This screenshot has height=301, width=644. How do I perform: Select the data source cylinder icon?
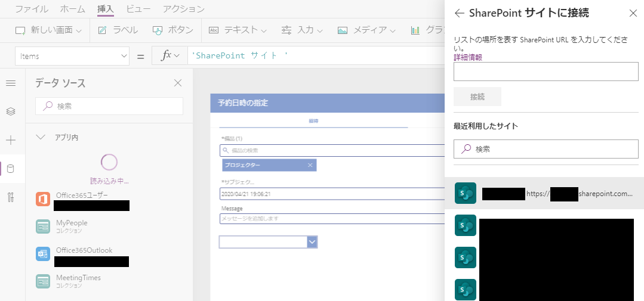coord(11,169)
